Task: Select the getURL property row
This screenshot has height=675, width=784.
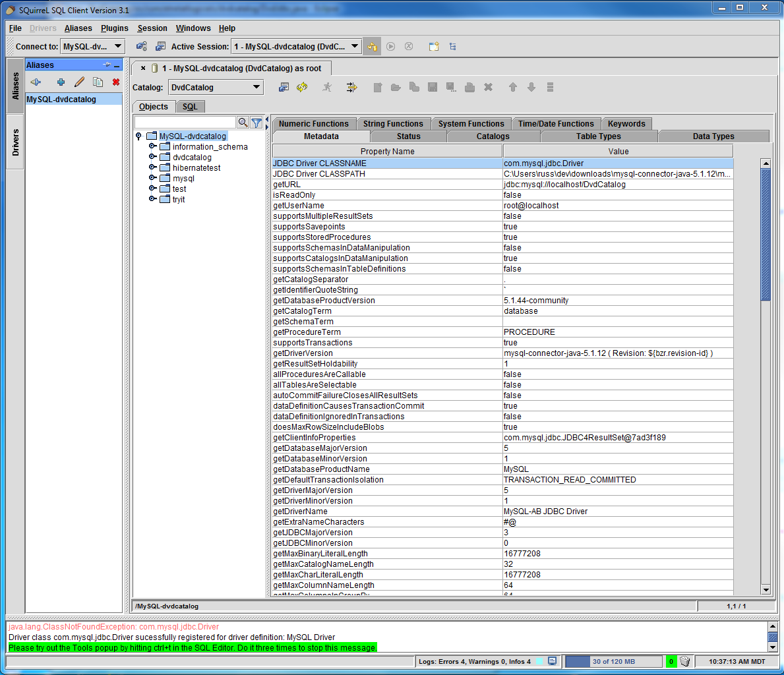Action: (502, 185)
